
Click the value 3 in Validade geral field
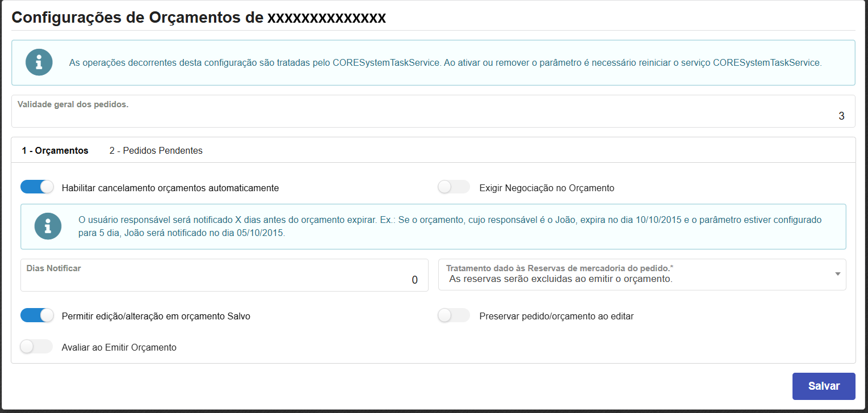point(841,116)
